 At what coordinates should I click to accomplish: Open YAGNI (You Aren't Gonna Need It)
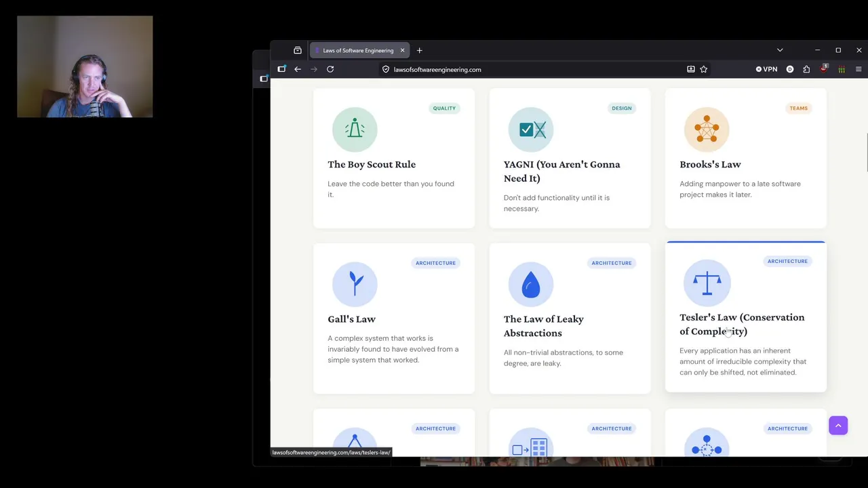pos(561,171)
